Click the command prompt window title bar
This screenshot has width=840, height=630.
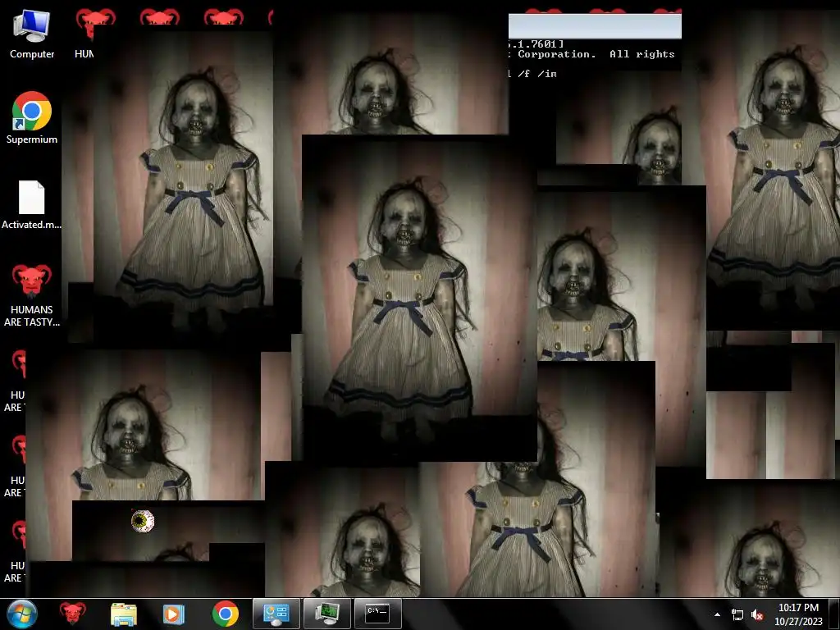pos(595,26)
